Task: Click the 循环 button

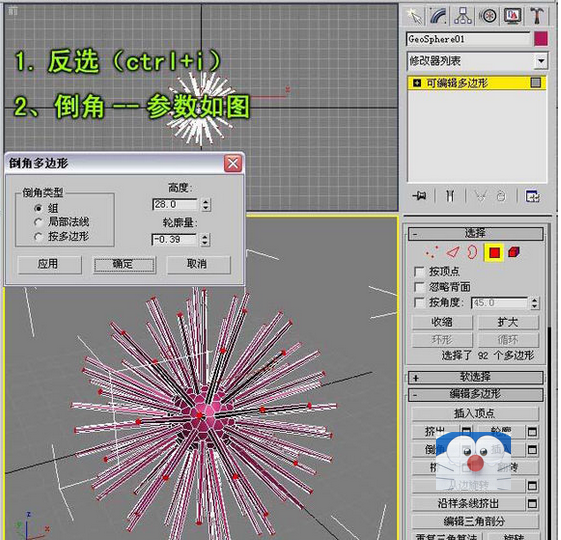Action: click(508, 340)
